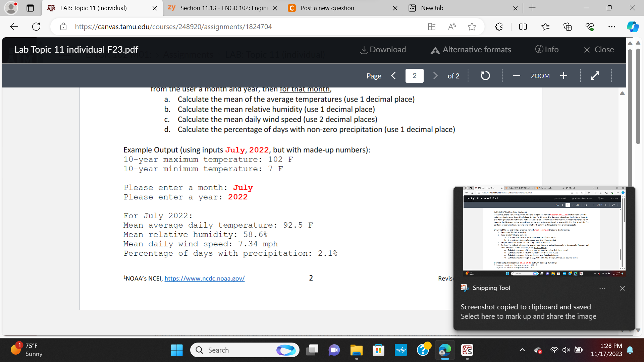
Task: Download Lab Topic 11 PDF
Action: coord(383,50)
